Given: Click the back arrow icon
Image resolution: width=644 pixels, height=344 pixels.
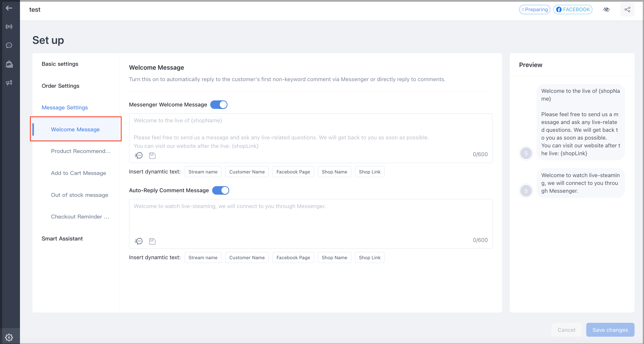Looking at the screenshot, I should pyautogui.click(x=9, y=8).
